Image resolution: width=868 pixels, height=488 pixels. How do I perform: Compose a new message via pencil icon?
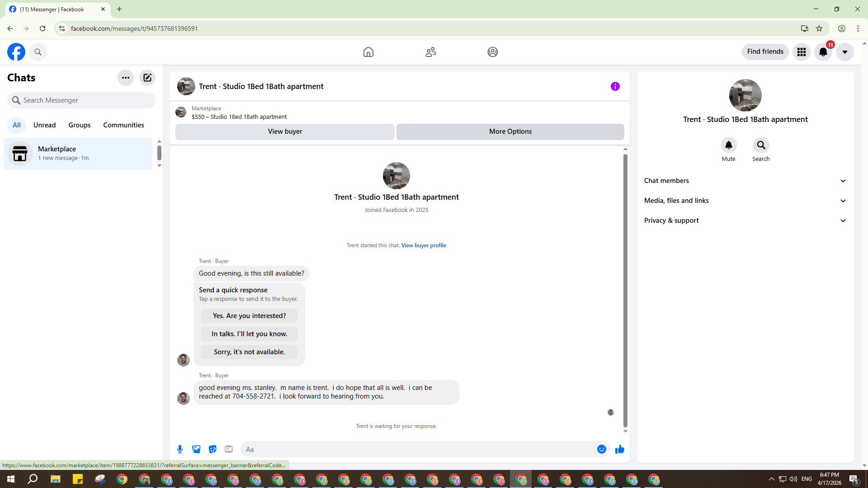[x=147, y=78]
